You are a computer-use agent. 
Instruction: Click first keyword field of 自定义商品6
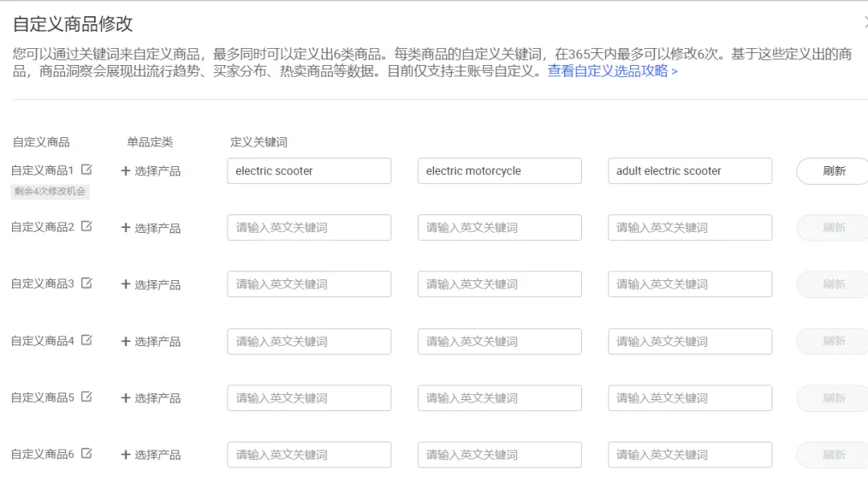(x=309, y=454)
